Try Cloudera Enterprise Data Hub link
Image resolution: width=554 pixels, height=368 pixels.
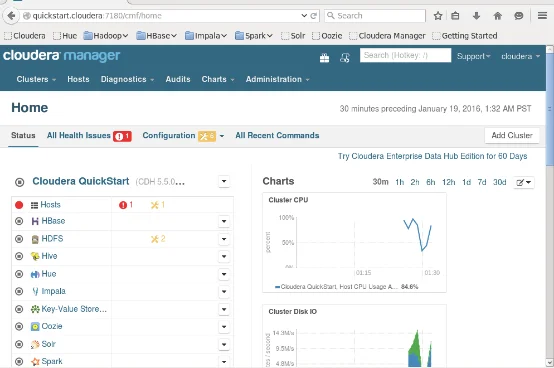(432, 156)
